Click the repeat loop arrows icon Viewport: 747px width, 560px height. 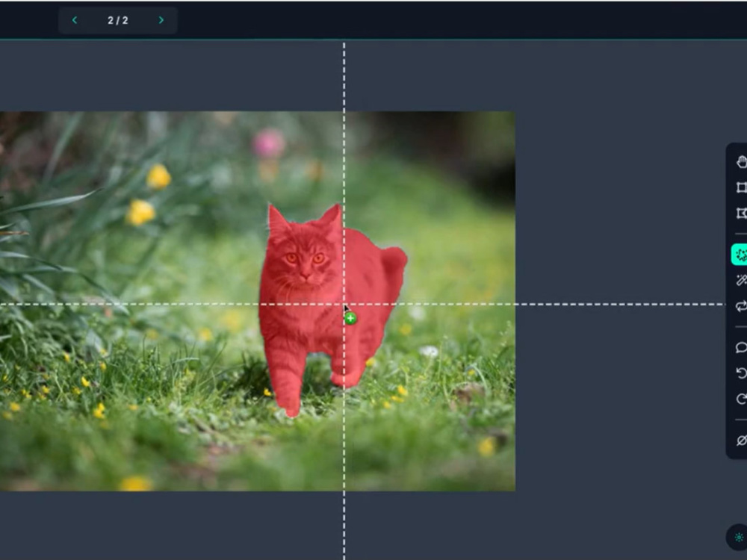tap(741, 306)
